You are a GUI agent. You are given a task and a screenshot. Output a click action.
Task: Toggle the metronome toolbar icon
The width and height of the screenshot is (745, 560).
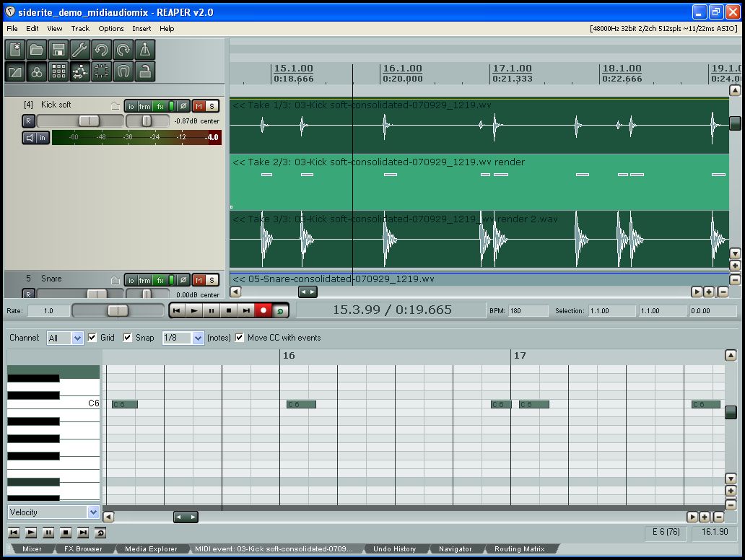pyautogui.click(x=145, y=49)
